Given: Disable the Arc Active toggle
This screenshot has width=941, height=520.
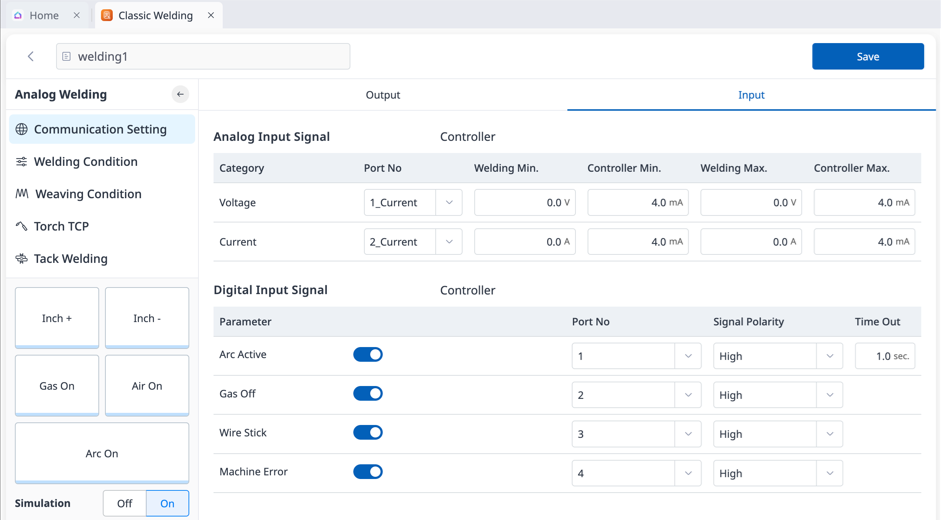Looking at the screenshot, I should pyautogui.click(x=368, y=355).
